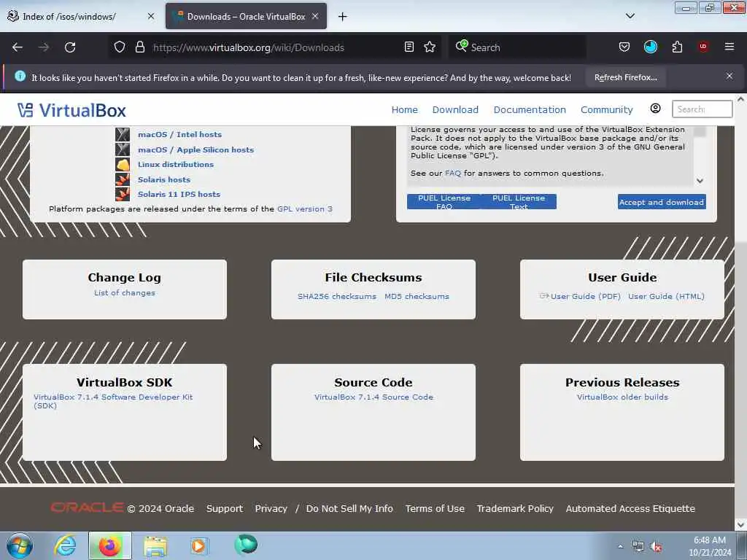Screen dimensions: 747x560
Task: Open macOS / Apple Silicon hosts link
Action: point(196,149)
